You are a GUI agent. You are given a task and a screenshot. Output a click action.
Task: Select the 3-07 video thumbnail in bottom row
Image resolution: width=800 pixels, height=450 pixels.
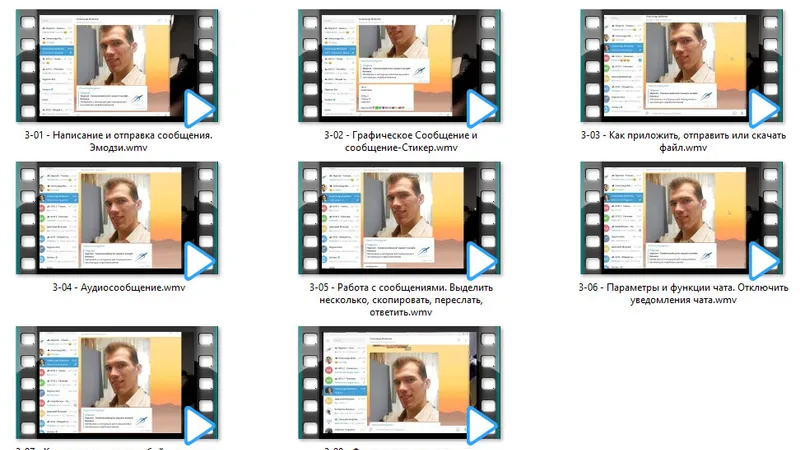click(117, 383)
